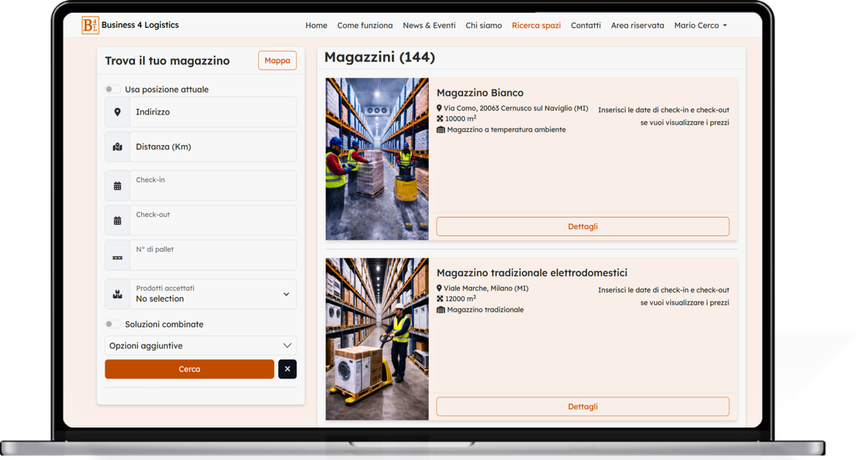Screen dimensions: 868x460
Task: Click into the Indirizzo address field
Action: point(213,112)
